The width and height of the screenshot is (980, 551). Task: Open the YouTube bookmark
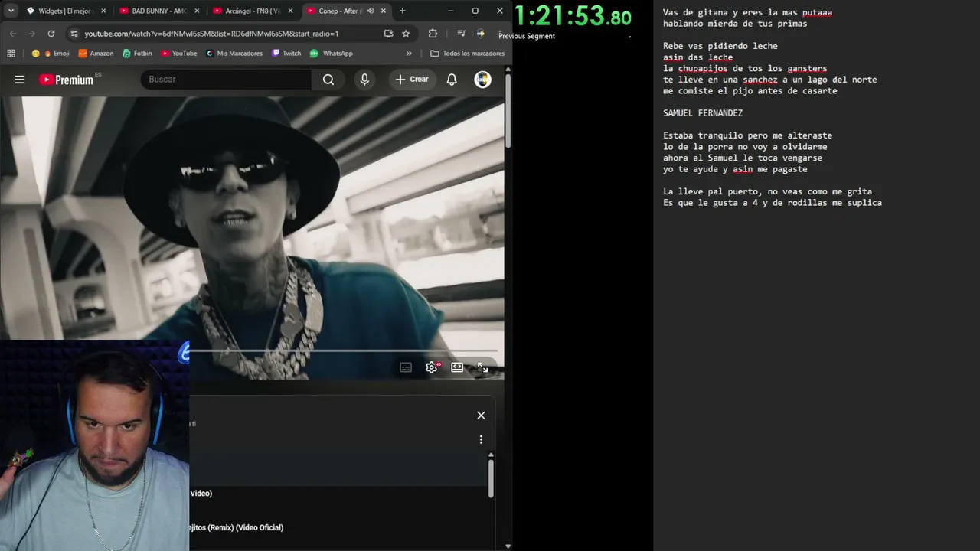[x=178, y=54]
